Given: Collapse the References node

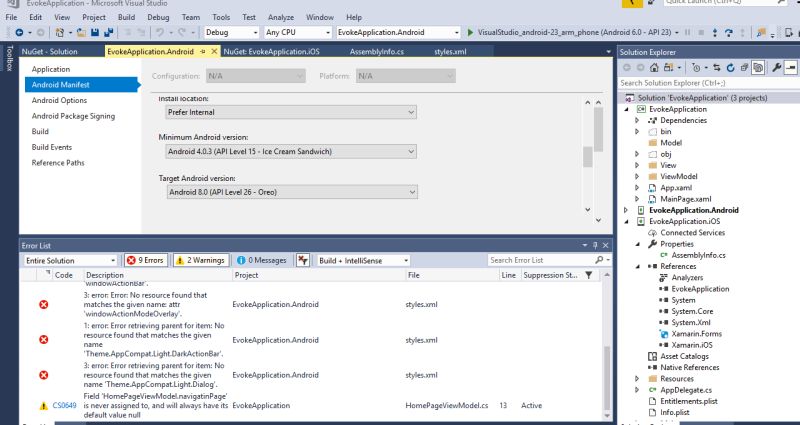Looking at the screenshot, I should click(x=637, y=266).
